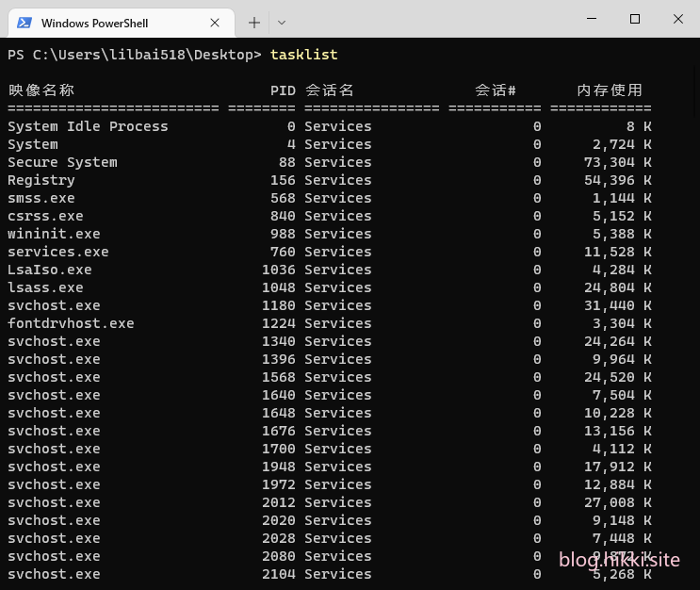Click memory value 10,228 K
The height and width of the screenshot is (590, 700).
coord(618,413)
